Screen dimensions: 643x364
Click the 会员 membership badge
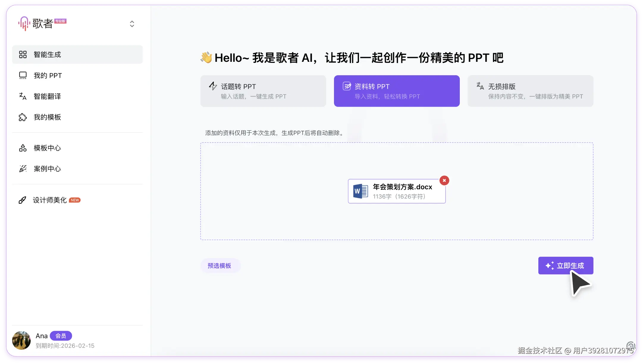(x=61, y=336)
